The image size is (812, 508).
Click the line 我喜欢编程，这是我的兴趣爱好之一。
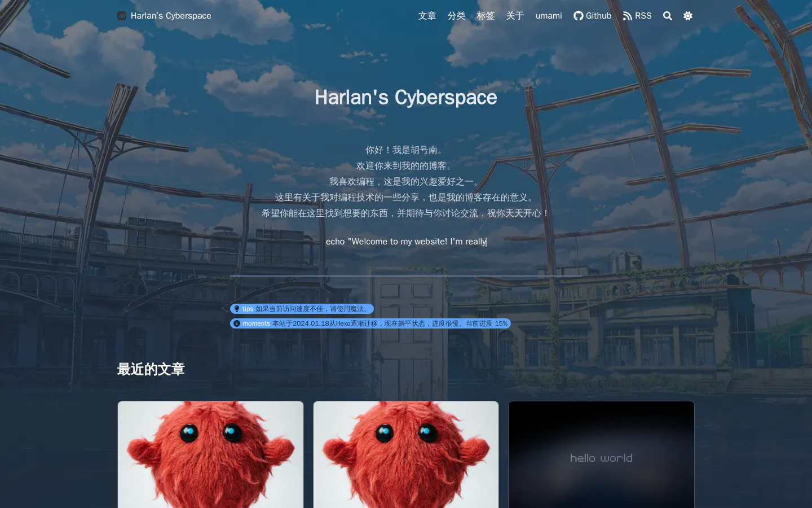406,182
